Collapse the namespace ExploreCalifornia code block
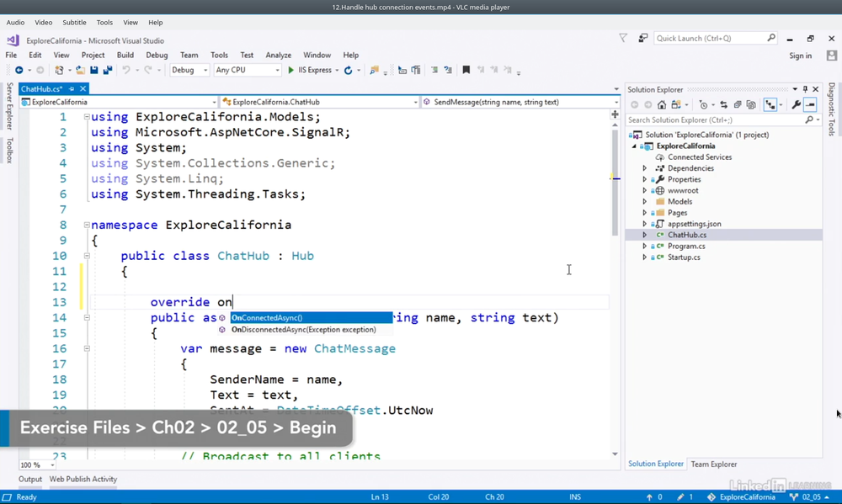The height and width of the screenshot is (504, 842). 87,225
